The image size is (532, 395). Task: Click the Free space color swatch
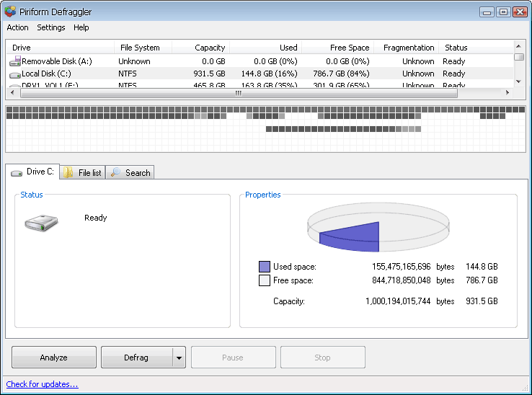(265, 280)
